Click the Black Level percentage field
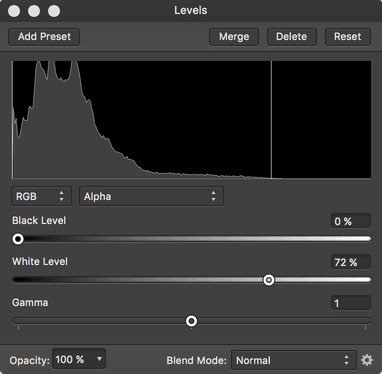Screen dimensions: 382x374 coord(351,221)
